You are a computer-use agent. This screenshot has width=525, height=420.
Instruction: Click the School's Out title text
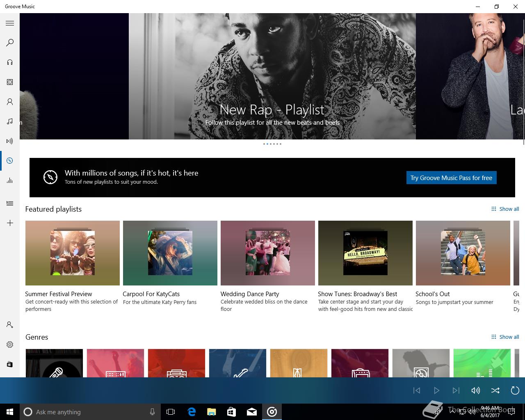click(433, 294)
